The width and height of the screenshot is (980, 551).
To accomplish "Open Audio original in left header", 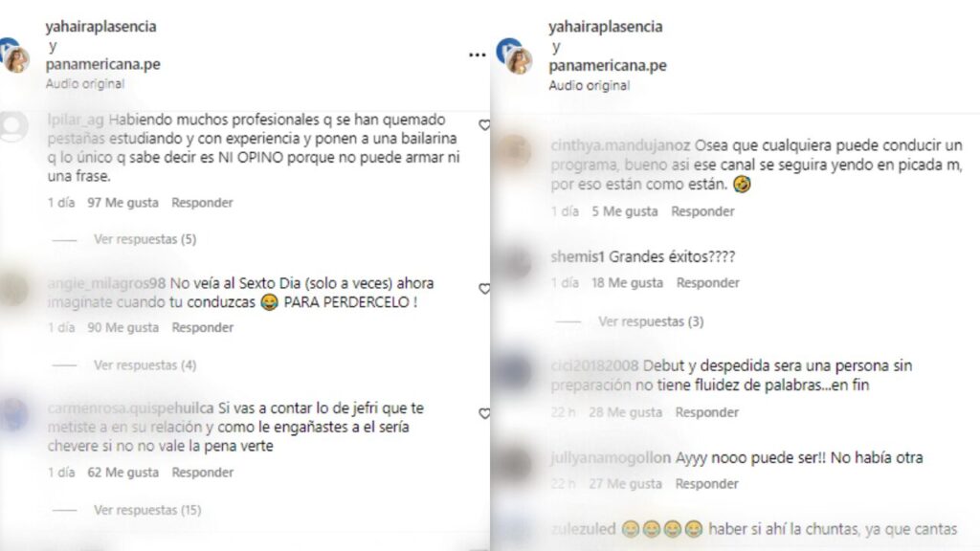I will click(85, 84).
